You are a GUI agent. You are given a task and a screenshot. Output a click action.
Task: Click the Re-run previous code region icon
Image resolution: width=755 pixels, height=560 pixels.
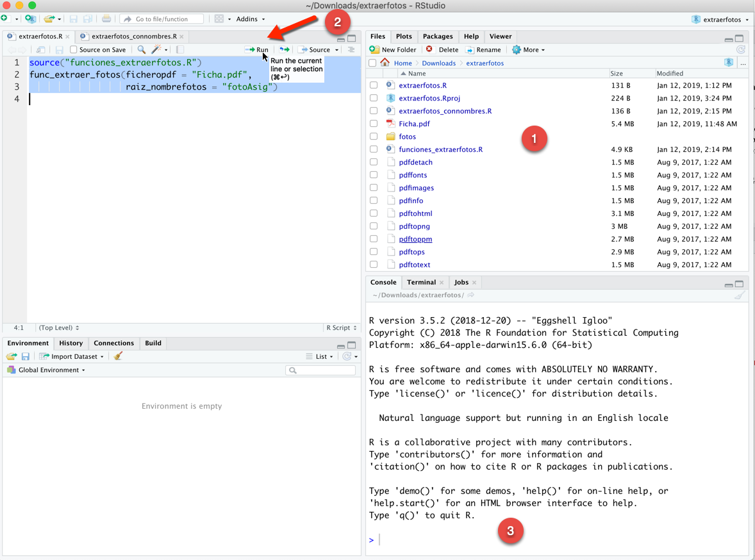pos(285,49)
